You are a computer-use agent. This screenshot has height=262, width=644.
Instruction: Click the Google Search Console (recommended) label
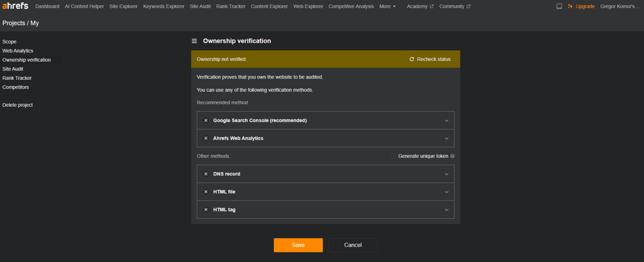260,121
